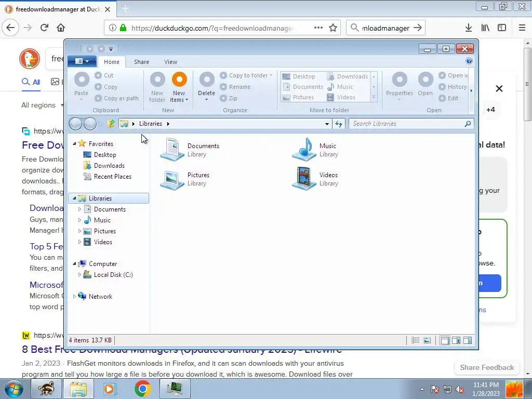Select the Pictures Library item

coord(185,179)
